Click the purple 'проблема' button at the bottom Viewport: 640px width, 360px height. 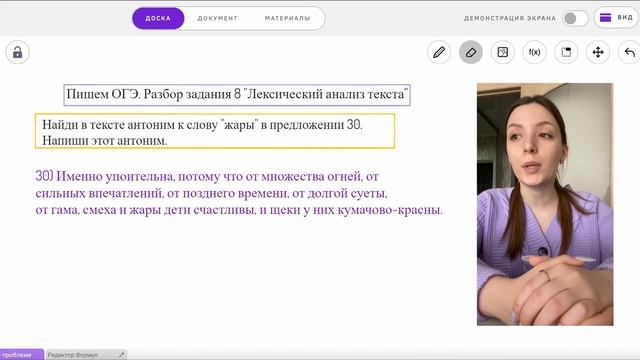pyautogui.click(x=22, y=355)
